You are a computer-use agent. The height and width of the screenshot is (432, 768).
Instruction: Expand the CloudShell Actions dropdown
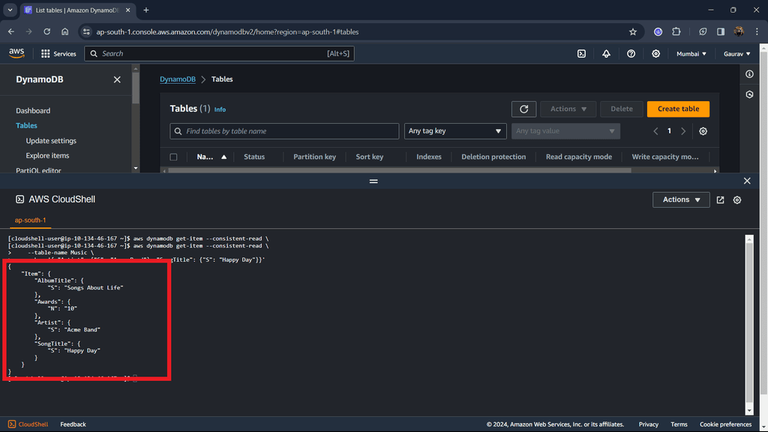681,200
